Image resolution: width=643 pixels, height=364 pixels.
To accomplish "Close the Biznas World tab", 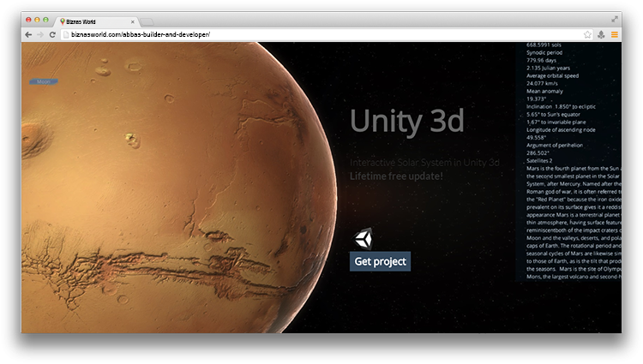I will (132, 22).
